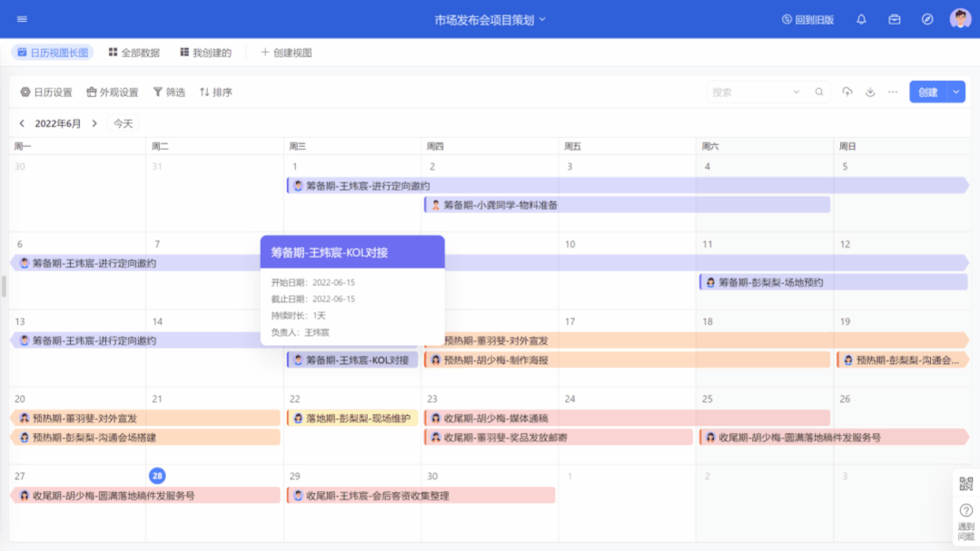
Task: Open the QR code icon at bottom right
Action: tap(965, 484)
